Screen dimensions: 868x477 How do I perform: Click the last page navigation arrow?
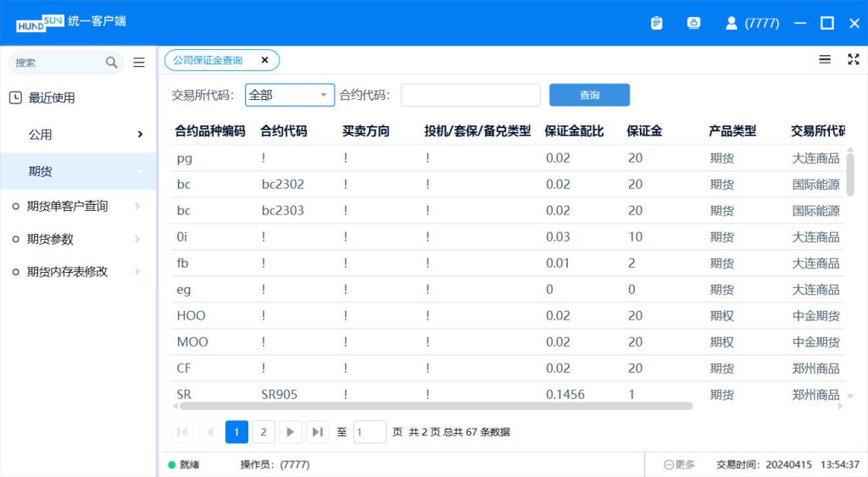317,432
